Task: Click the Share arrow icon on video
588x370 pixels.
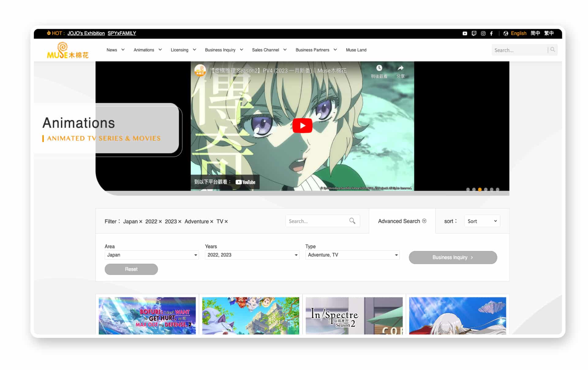Action: pos(400,68)
